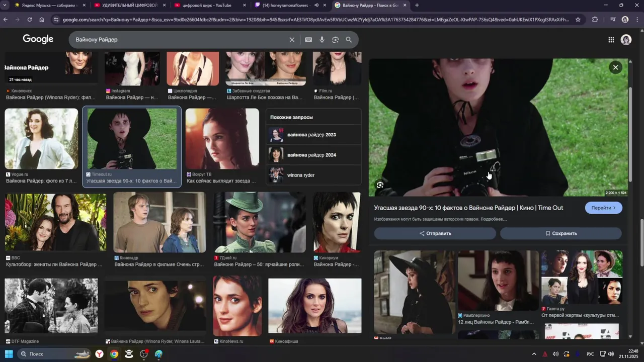Screen dimensions: 644x362
Task: Open the DTF Magazine black-and-white thumbnail
Action: click(51, 306)
